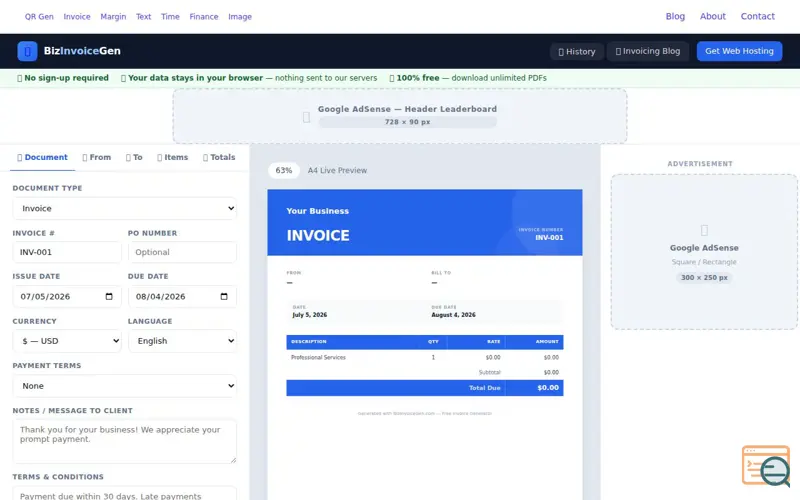The height and width of the screenshot is (500, 800).
Task: Click 'INV-001' in the invoice preview
Action: point(549,238)
